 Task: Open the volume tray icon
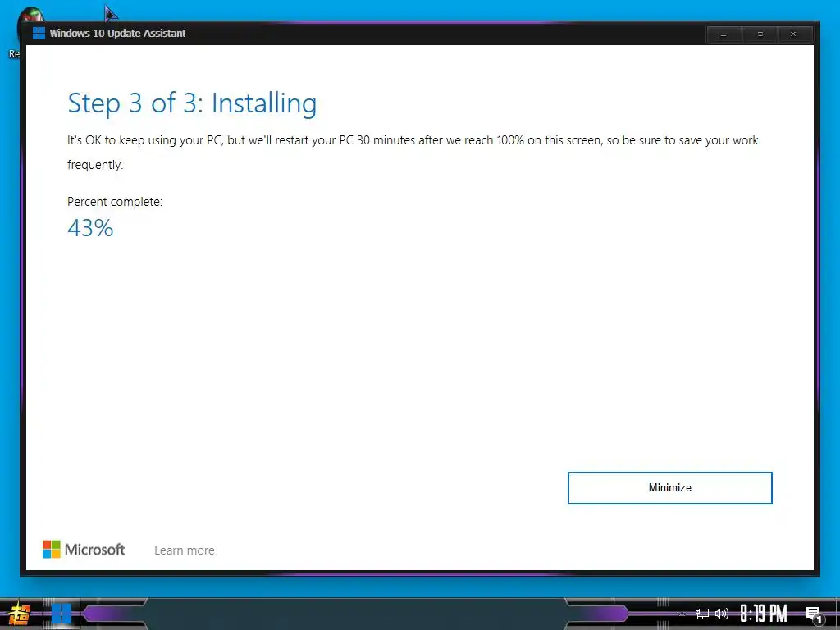(x=722, y=614)
